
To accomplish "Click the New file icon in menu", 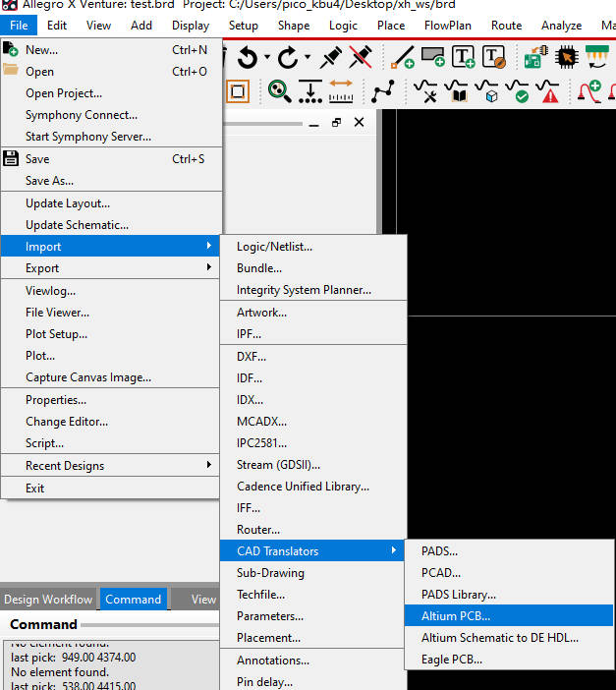I will click(11, 49).
